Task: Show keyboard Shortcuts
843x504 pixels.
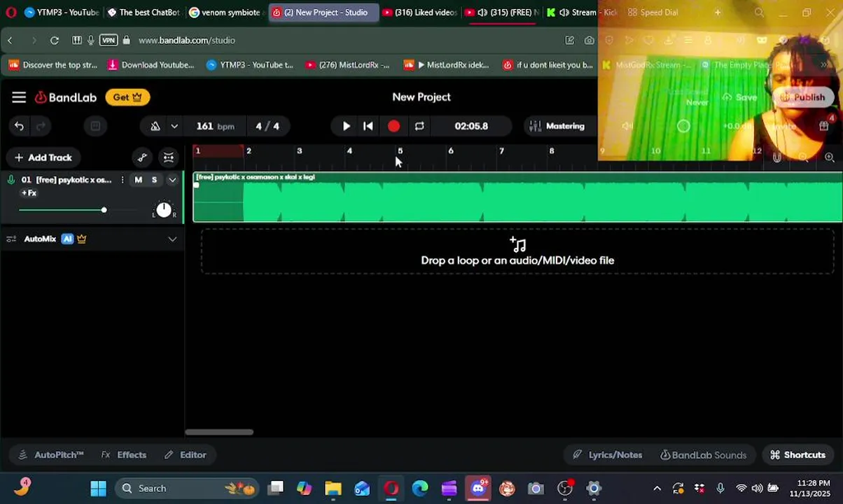Action: [x=797, y=455]
